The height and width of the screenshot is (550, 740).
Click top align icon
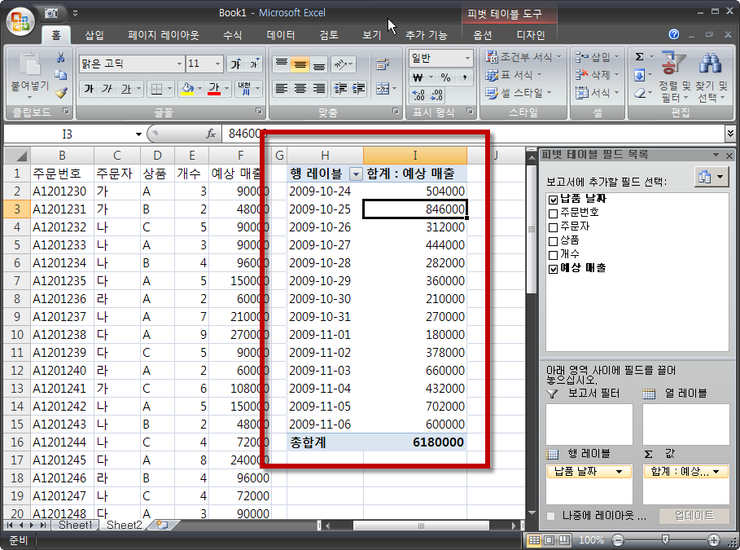tap(282, 64)
